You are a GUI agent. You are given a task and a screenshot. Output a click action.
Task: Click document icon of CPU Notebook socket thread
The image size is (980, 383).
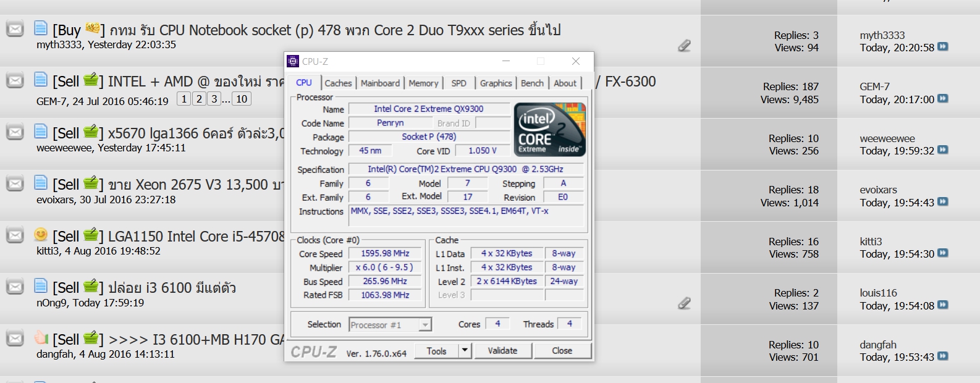point(41,28)
